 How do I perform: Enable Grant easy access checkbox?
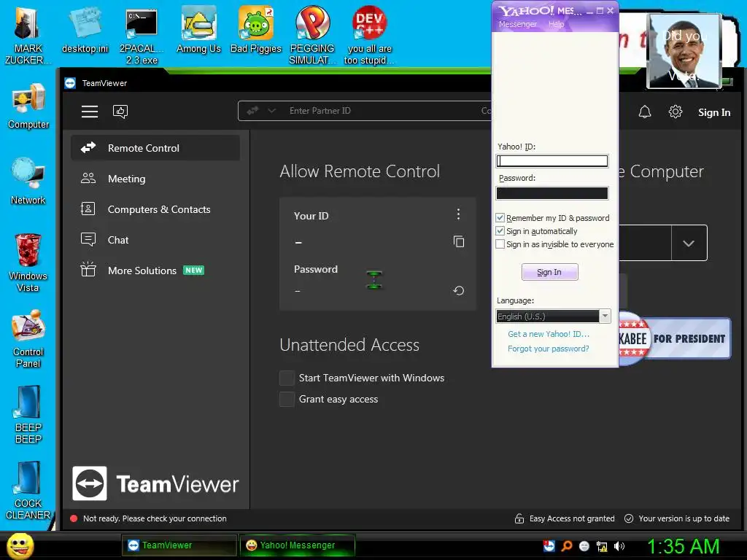point(287,399)
